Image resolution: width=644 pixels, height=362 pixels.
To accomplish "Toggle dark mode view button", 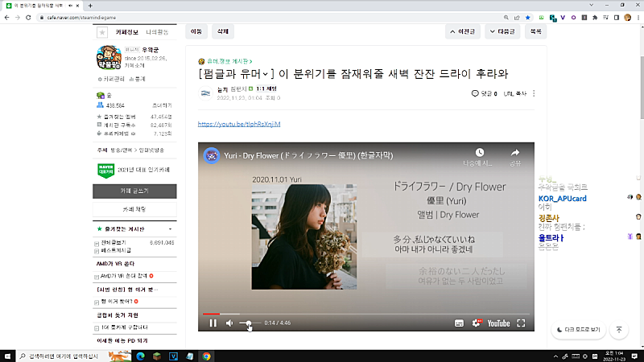I will 578,330.
